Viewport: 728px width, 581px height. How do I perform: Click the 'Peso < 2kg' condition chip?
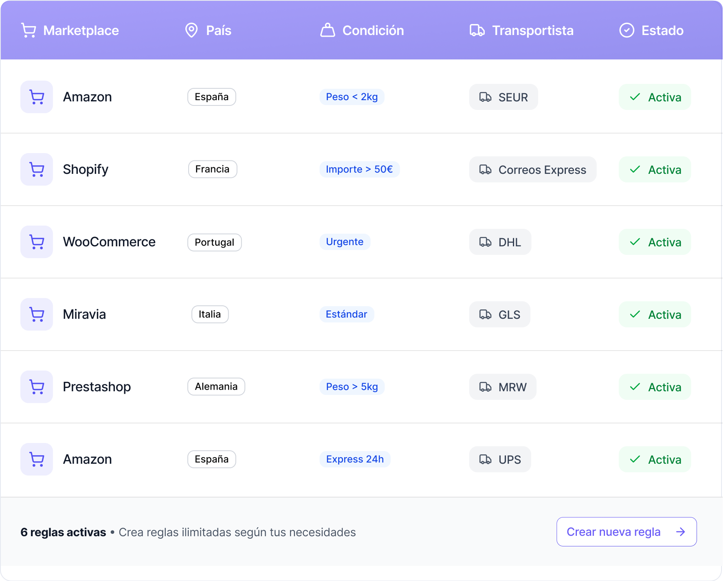tap(352, 97)
